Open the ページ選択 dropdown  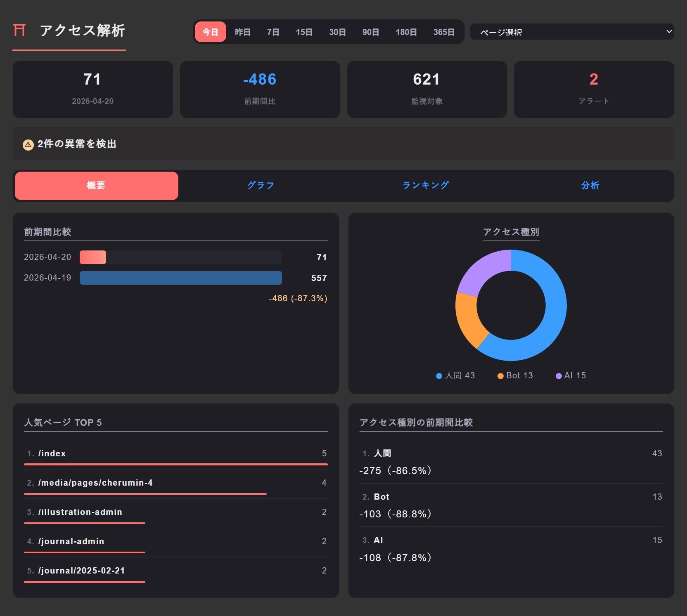click(572, 32)
